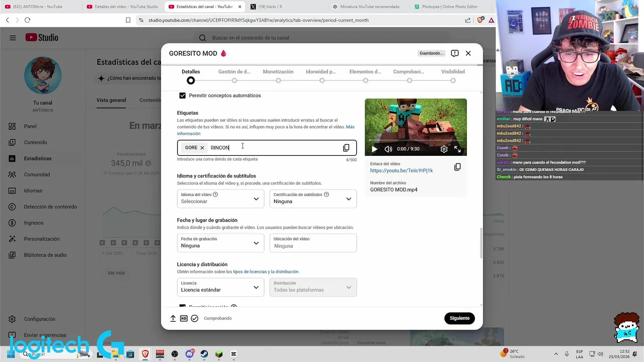Click the YouTube Studio logo
Image resolution: width=644 pixels, height=362 pixels.
tap(42, 38)
